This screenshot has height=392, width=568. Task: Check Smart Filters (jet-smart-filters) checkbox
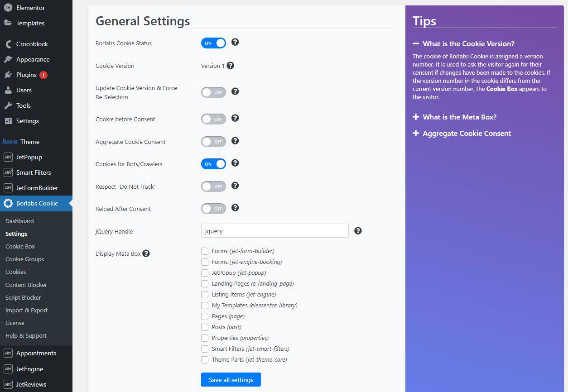(x=205, y=349)
